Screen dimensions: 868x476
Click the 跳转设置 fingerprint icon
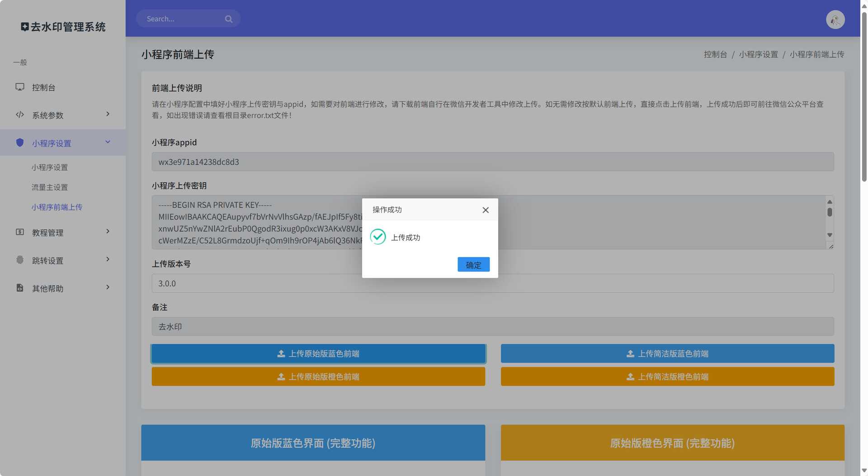pos(20,260)
